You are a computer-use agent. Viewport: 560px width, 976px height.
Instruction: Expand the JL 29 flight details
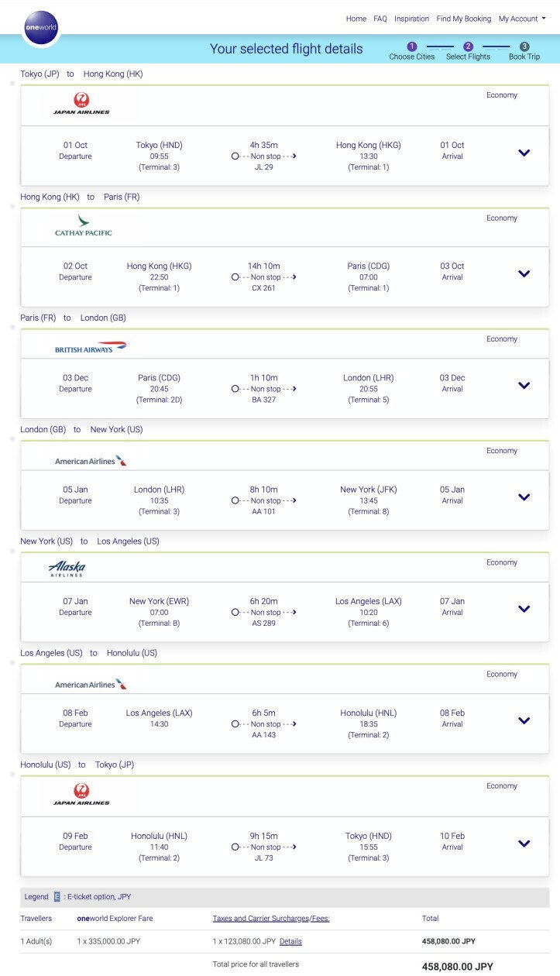click(x=524, y=153)
